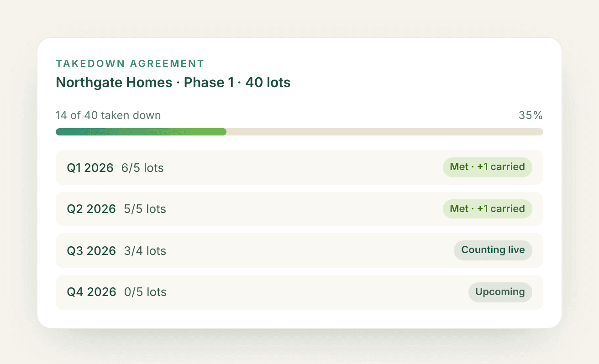This screenshot has width=599, height=364.
Task: Select the Q3 2026 quarter label
Action: click(x=91, y=251)
